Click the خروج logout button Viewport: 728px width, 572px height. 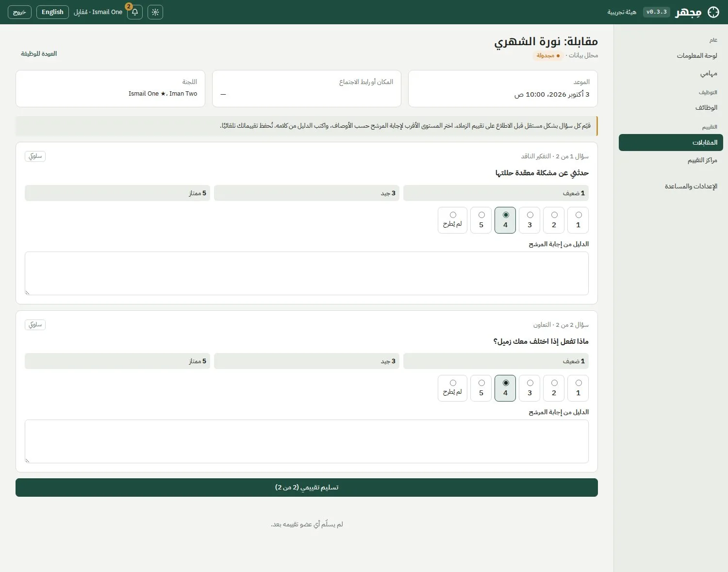[19, 12]
